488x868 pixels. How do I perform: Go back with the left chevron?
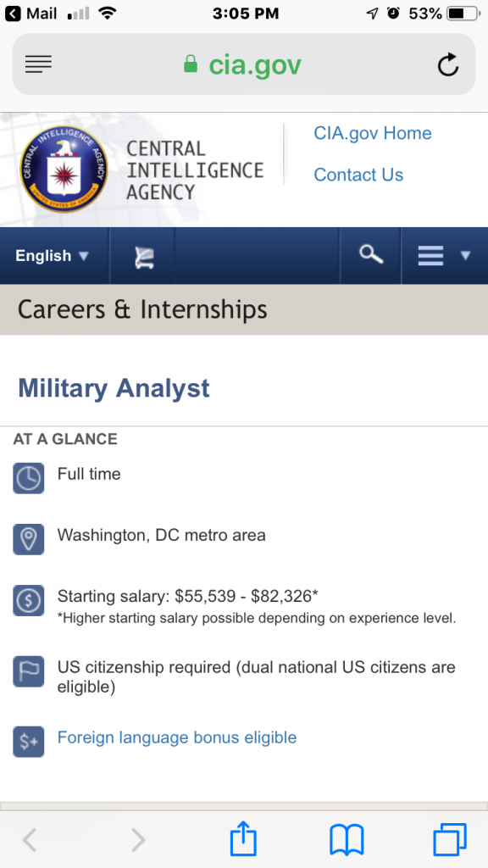point(30,840)
